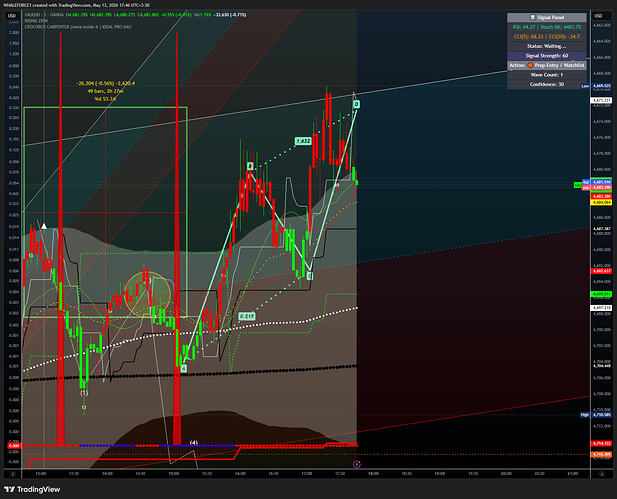
Task: Click the orange price tag near axis bottom
Action: (x=601, y=455)
